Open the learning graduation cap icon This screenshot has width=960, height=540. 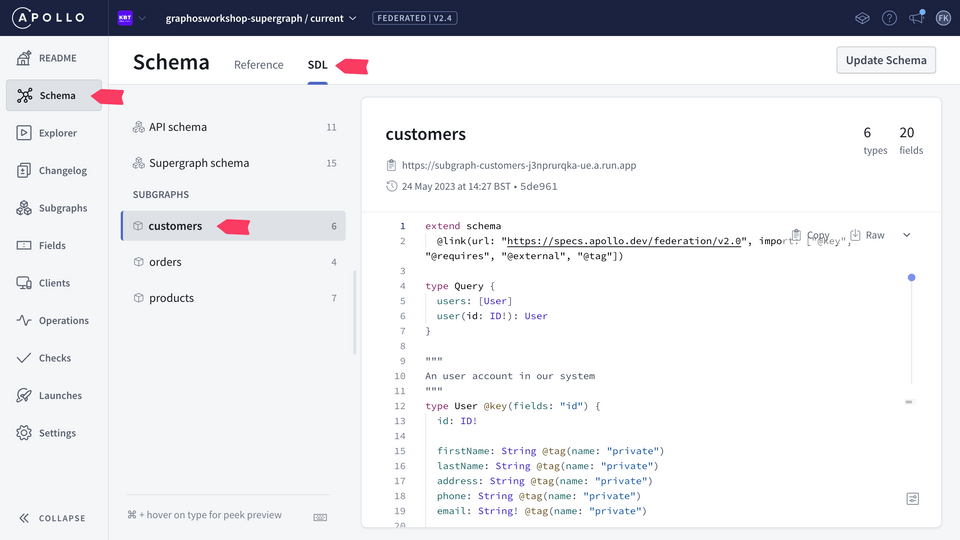(862, 18)
